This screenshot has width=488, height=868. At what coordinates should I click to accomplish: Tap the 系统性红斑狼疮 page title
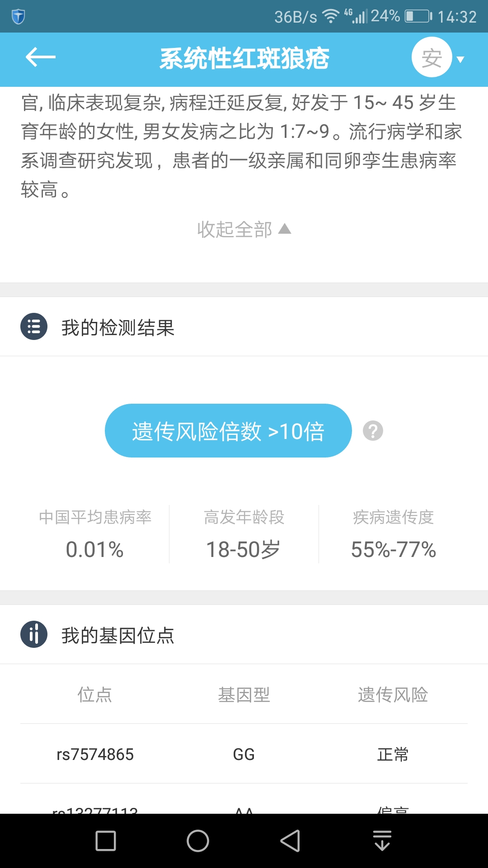click(244, 59)
